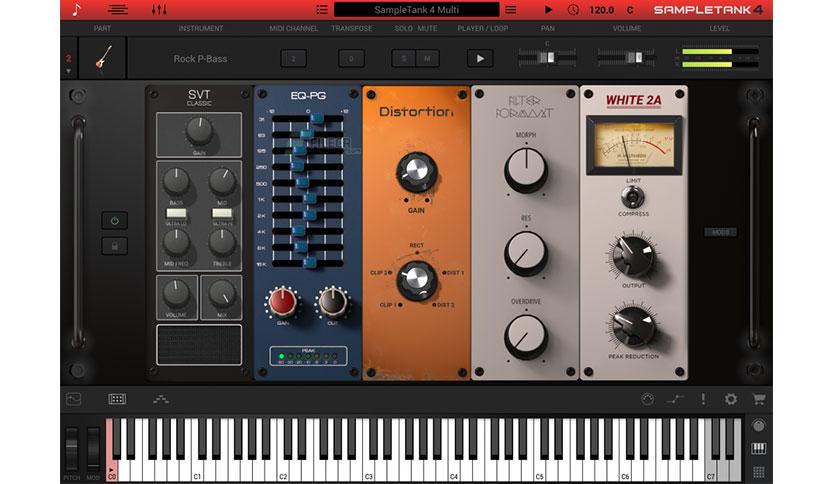
Task: Click the Mute button for Rock P-Bass
Action: click(428, 59)
